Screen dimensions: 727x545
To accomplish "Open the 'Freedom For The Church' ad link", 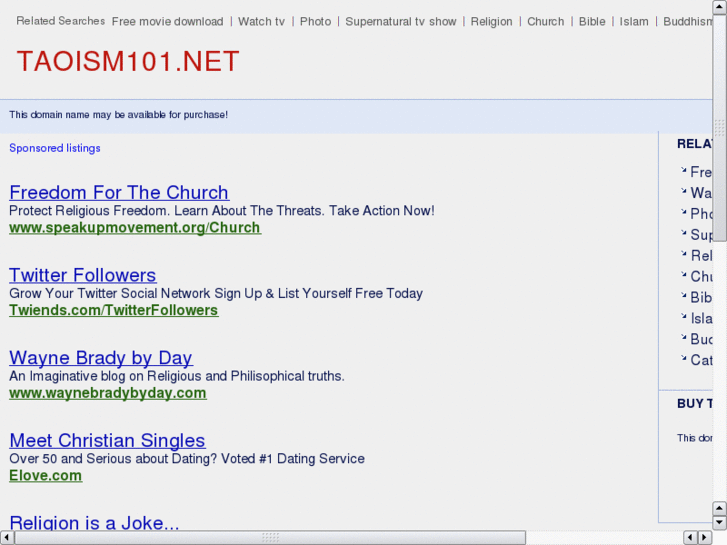I will click(x=119, y=192).
